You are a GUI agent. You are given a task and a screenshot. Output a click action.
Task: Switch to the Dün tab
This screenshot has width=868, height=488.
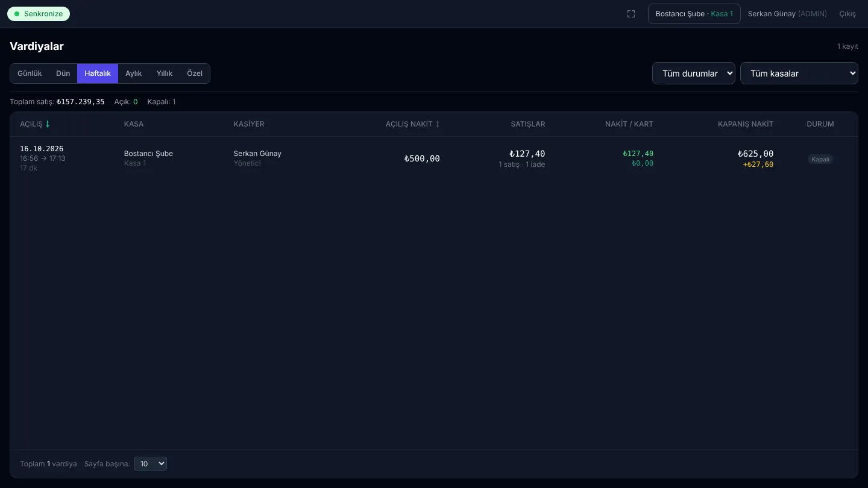pyautogui.click(x=63, y=74)
